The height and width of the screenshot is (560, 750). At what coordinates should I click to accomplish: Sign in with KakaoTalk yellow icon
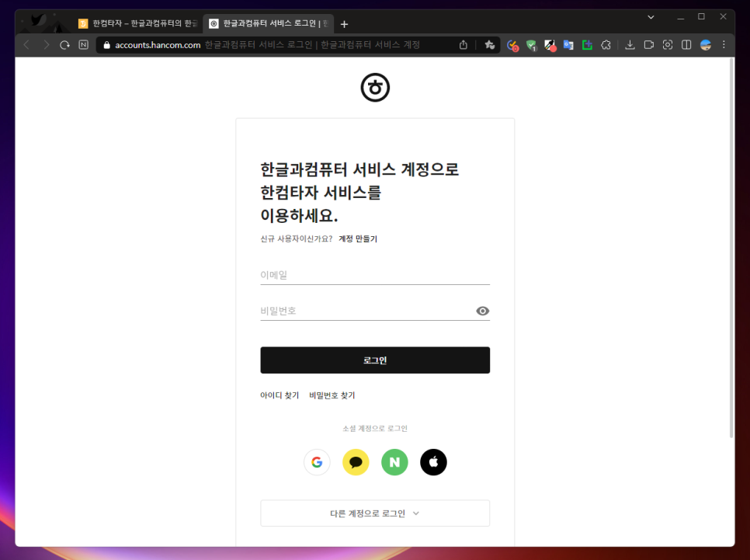[x=356, y=462]
